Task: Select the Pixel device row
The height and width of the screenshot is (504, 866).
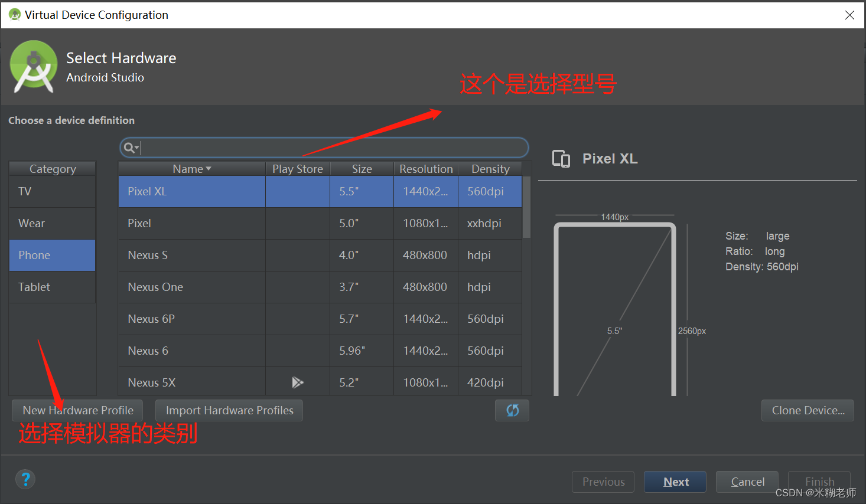Action: pyautogui.click(x=320, y=223)
